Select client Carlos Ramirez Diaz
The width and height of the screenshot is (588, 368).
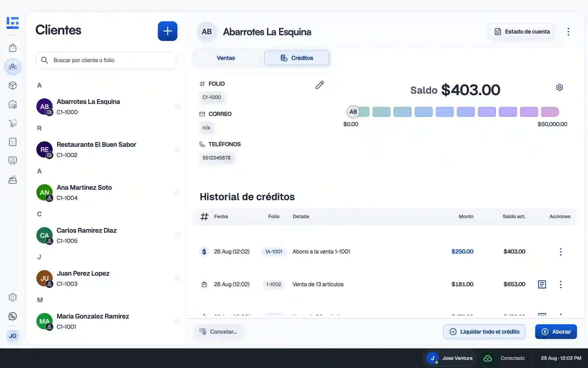(x=108, y=236)
